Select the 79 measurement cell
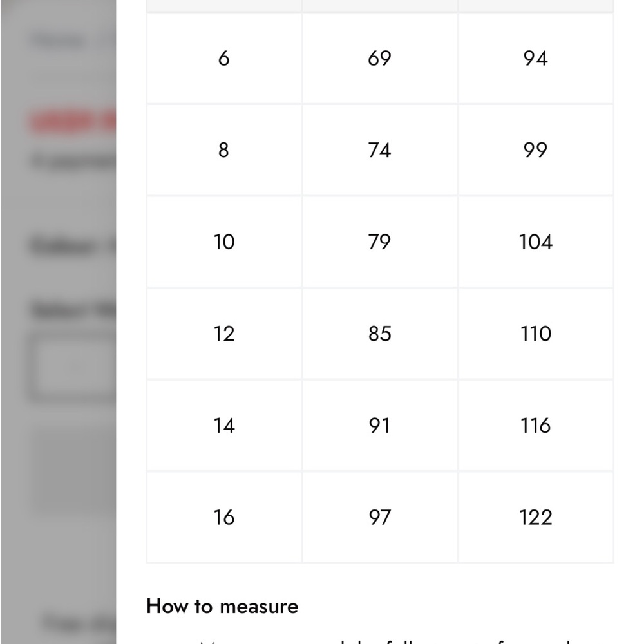The width and height of the screenshot is (644, 644). 379,242
